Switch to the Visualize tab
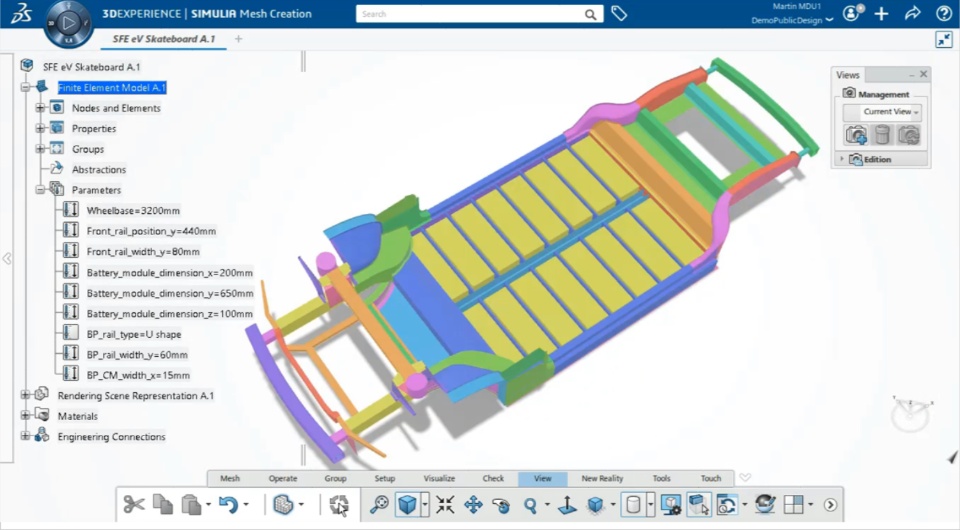The height and width of the screenshot is (530, 960). pos(440,479)
